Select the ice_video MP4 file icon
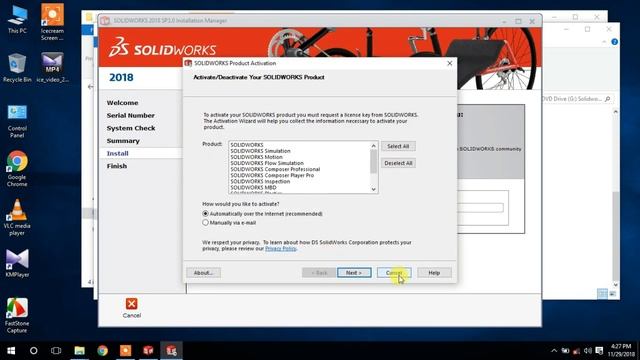This screenshot has height=360, width=640. (x=52, y=67)
